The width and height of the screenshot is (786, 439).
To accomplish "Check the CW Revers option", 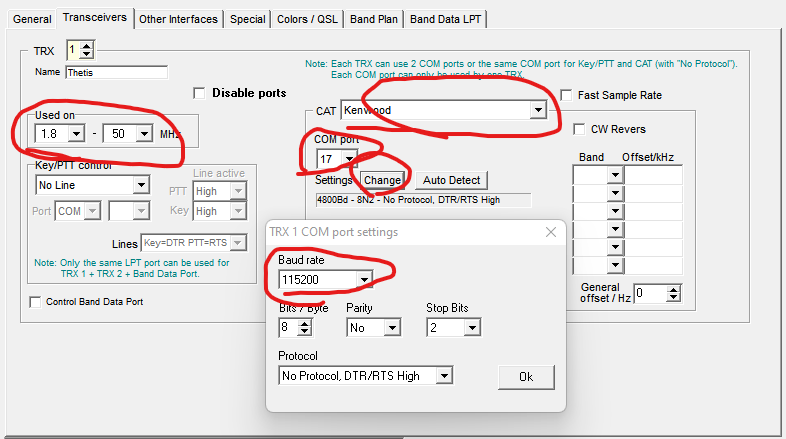I will click(580, 129).
